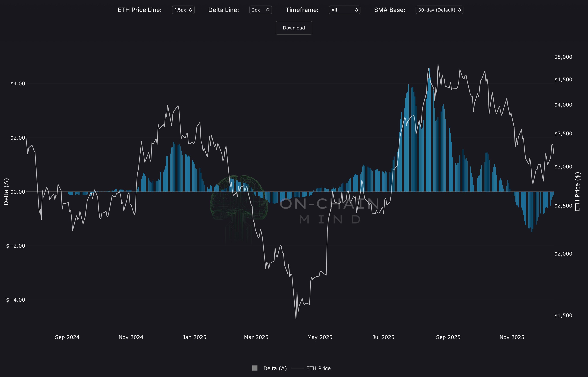Expand the Timeframe selector set to All
This screenshot has height=377, width=588.
pos(344,10)
